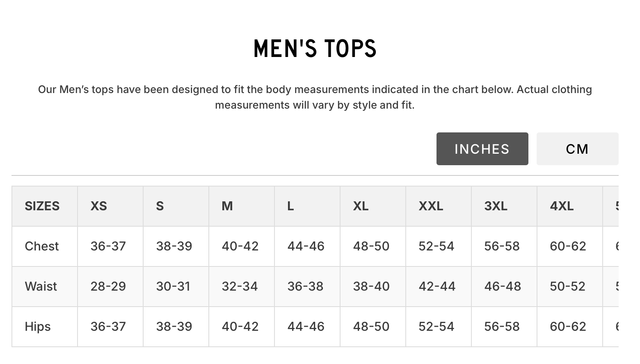Click the XXL size column header
Screen dimensions: 640x364
(x=431, y=206)
